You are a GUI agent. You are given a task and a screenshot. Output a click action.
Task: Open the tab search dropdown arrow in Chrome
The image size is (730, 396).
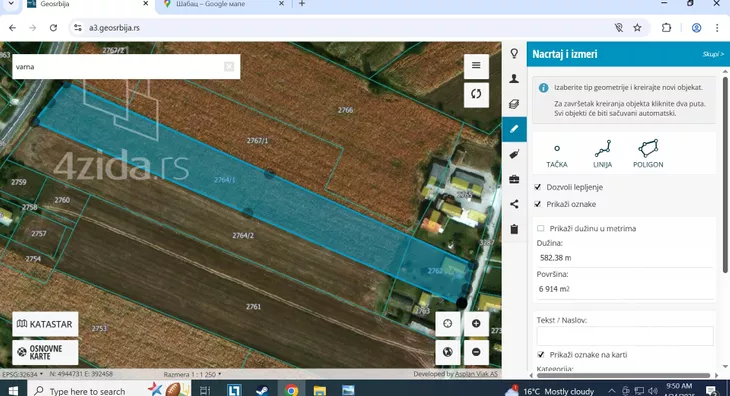click(11, 4)
